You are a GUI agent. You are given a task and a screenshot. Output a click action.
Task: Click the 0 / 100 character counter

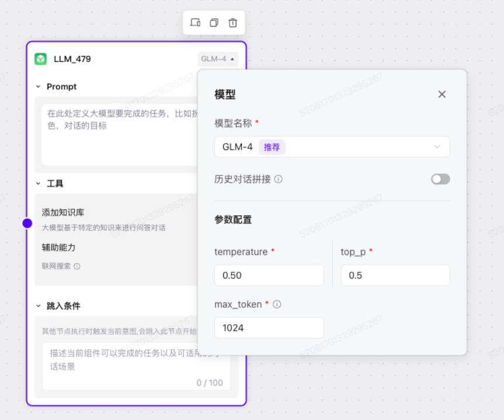(210, 383)
